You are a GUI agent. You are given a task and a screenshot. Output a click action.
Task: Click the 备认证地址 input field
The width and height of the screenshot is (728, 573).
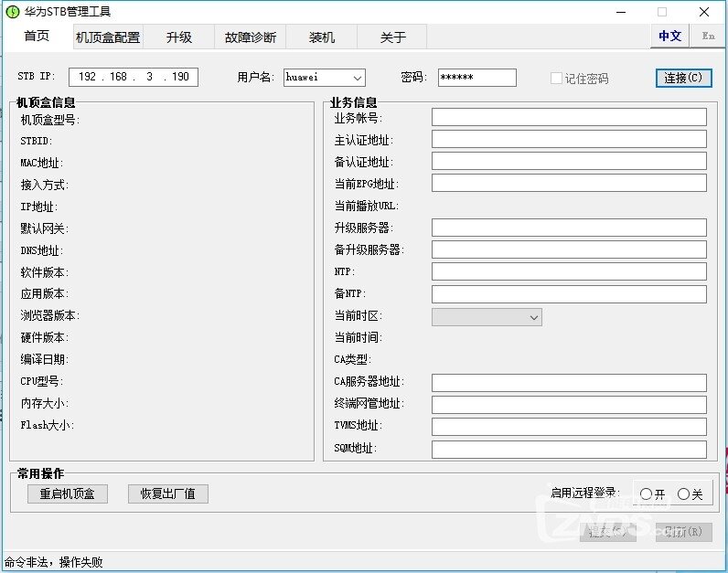(569, 161)
